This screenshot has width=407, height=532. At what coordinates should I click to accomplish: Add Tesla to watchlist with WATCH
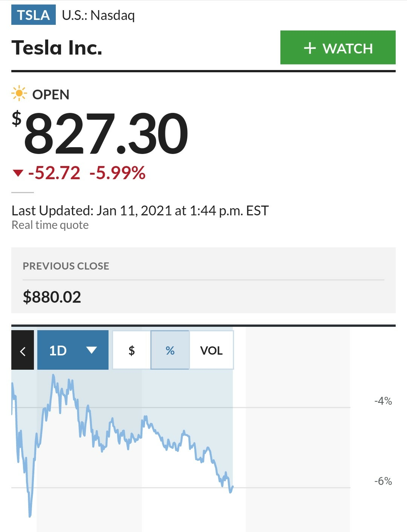click(x=338, y=47)
